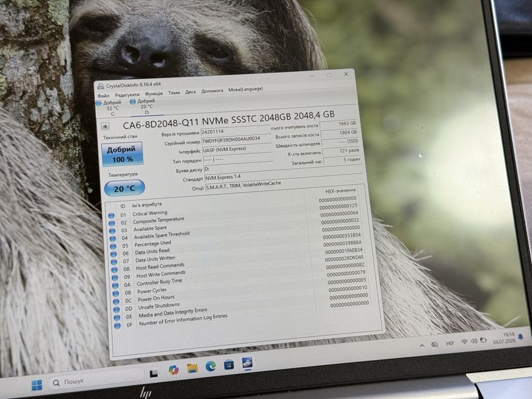Screen dimensions: 532x399
Task: Click the Добрий 100 % health status button
Action: point(122,154)
